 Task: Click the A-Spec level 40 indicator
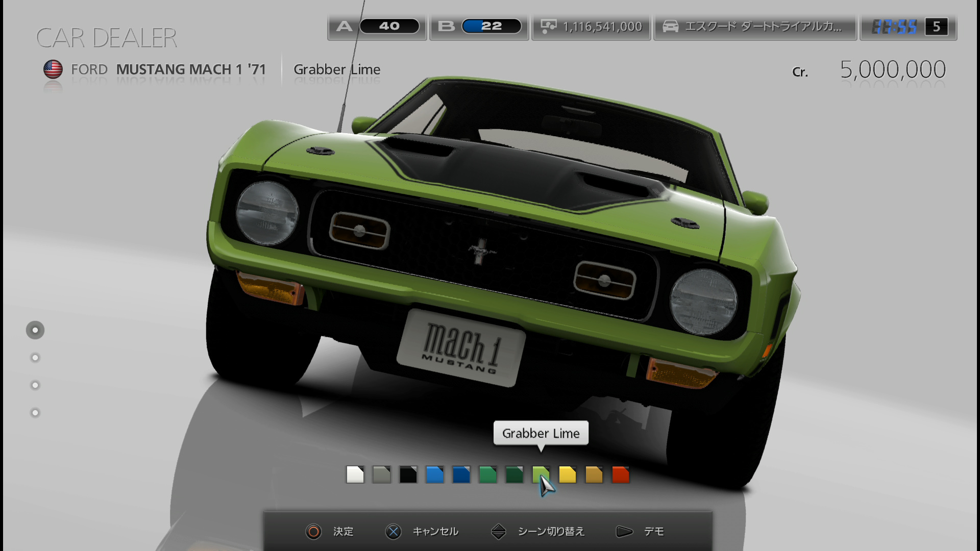(377, 26)
